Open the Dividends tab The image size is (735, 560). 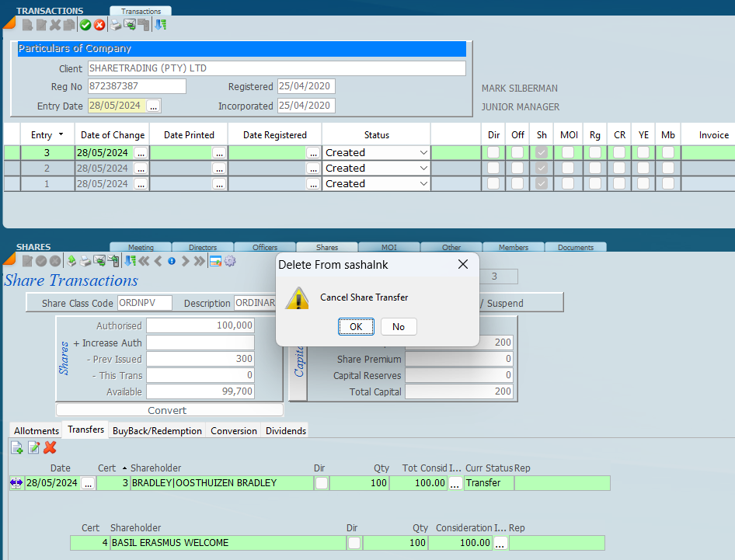pyautogui.click(x=285, y=430)
